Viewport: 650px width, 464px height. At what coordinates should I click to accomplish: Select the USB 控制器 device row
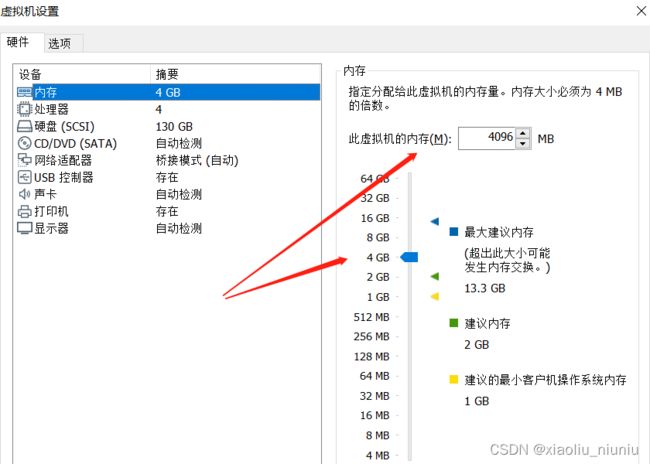point(168,177)
